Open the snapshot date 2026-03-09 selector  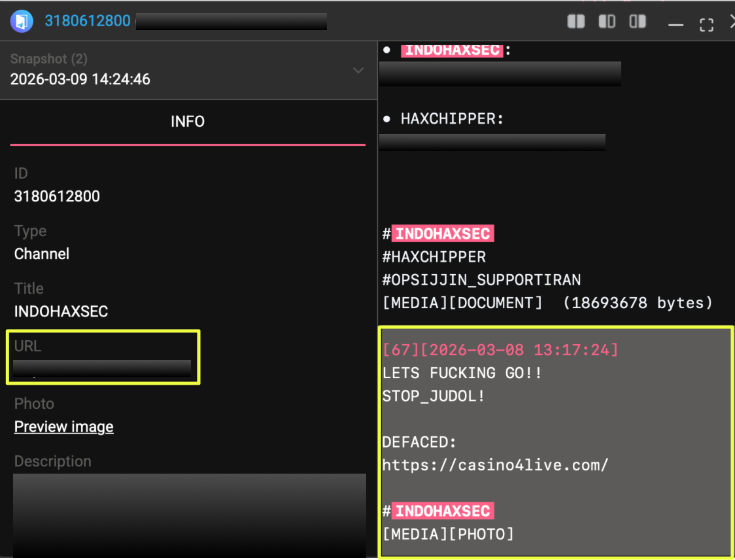click(x=80, y=79)
